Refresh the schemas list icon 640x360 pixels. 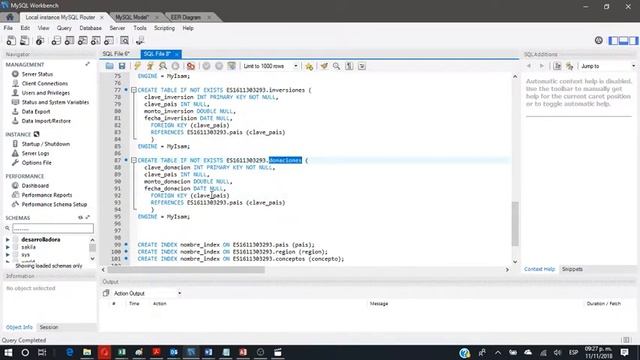tap(80, 218)
